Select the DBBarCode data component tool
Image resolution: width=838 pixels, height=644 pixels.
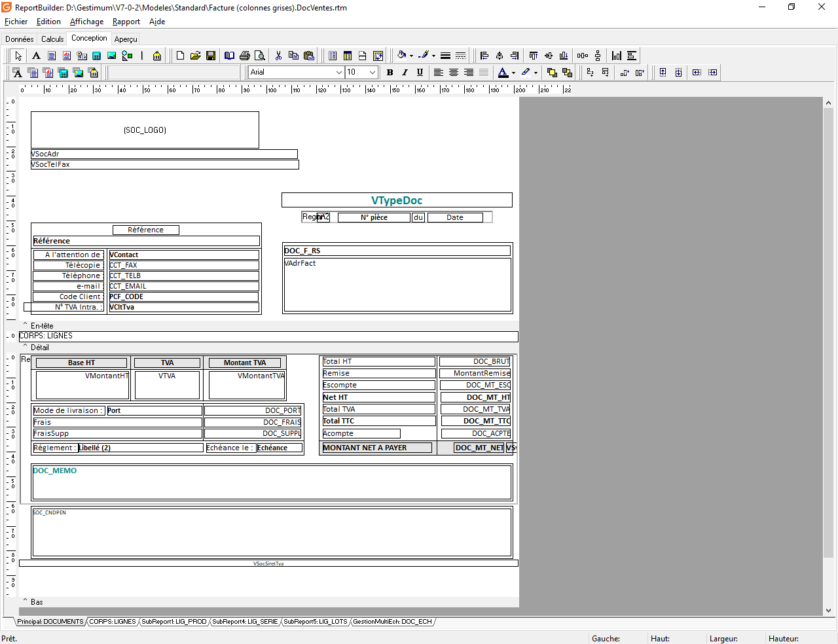click(93, 73)
